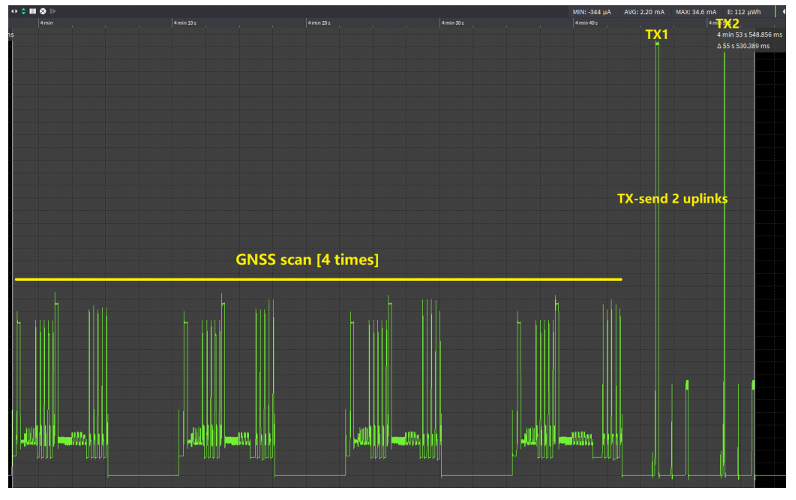Click the circled X clear data icon
Screen dimensions: 796x500
pos(43,11)
